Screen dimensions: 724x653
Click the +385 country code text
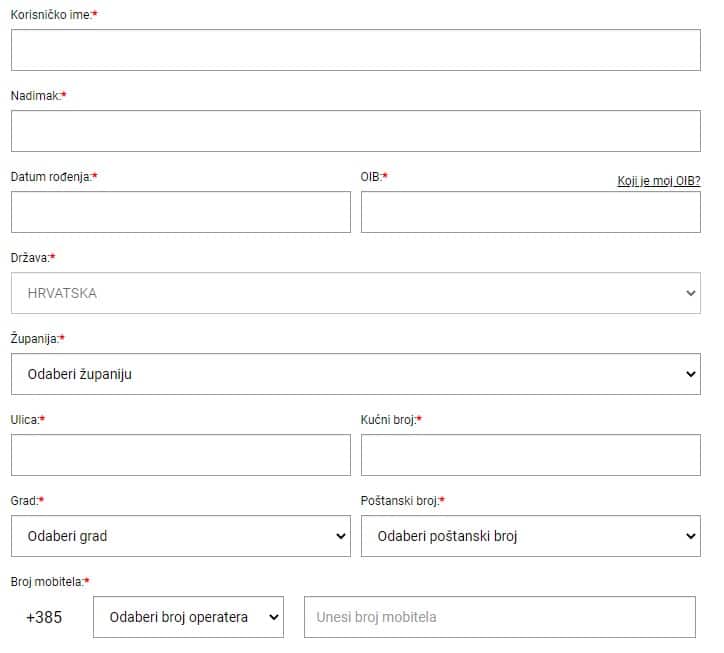[x=44, y=617]
